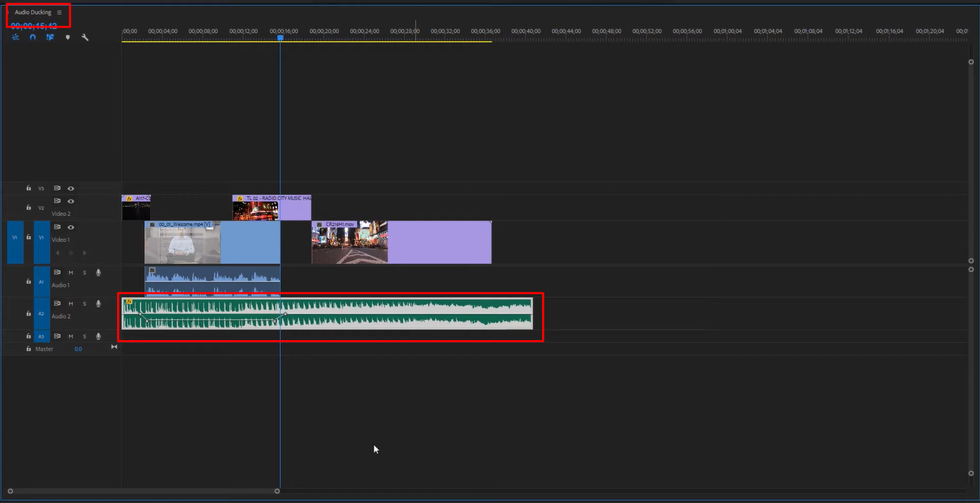Mute the A3 track
The height and width of the screenshot is (503, 980).
coord(70,336)
